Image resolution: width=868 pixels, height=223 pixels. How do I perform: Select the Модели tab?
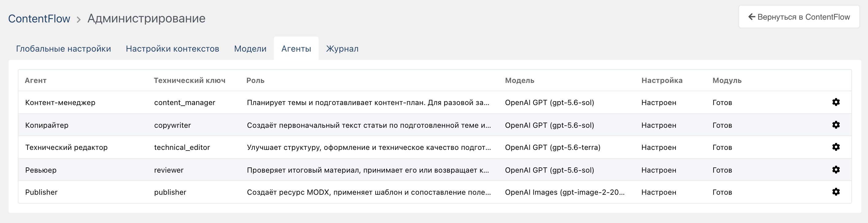[x=250, y=49]
